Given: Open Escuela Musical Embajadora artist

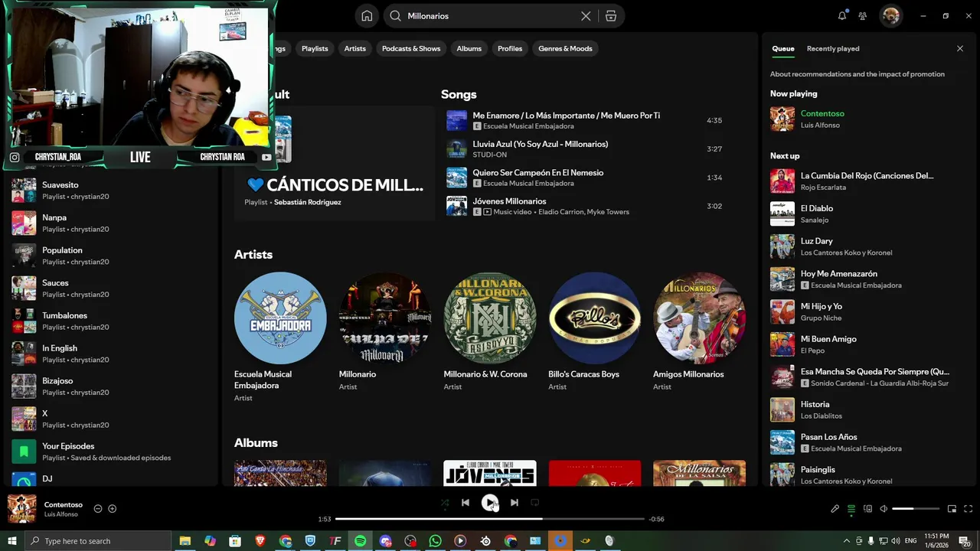Looking at the screenshot, I should (x=280, y=337).
